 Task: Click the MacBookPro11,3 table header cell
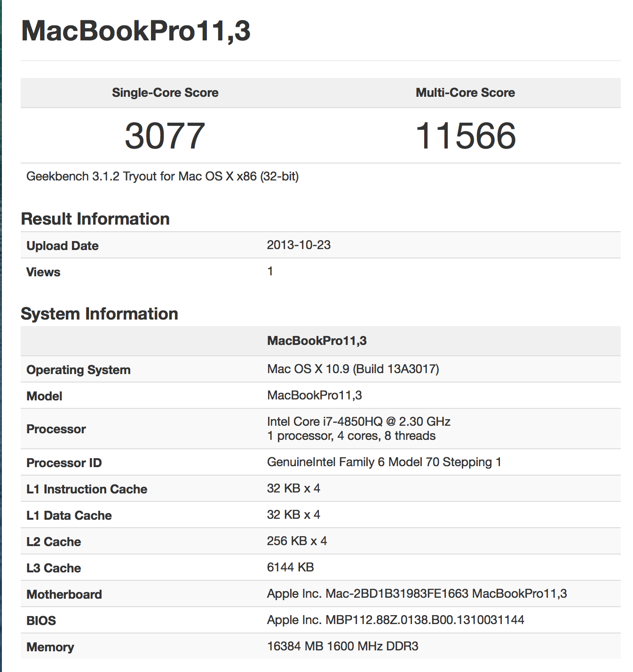tap(317, 341)
